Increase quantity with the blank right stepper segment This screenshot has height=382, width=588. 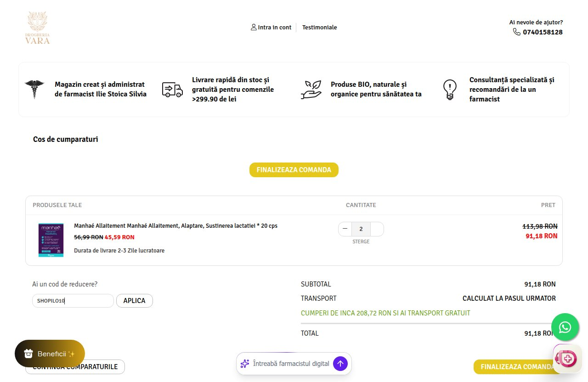coord(377,229)
